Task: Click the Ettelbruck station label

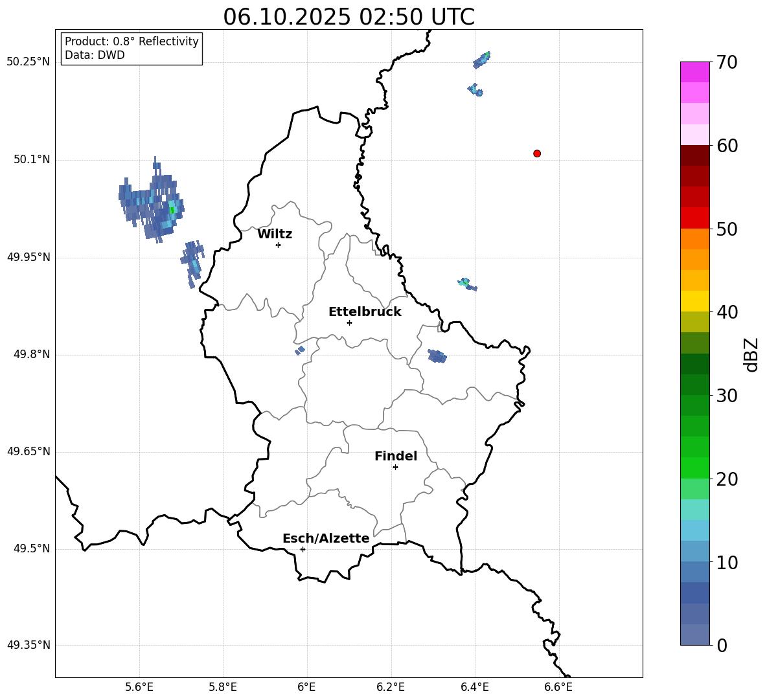Action: 365,312
